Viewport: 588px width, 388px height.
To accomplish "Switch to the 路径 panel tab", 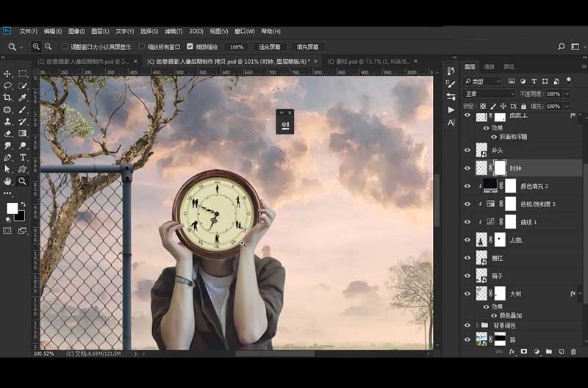I will tap(509, 67).
